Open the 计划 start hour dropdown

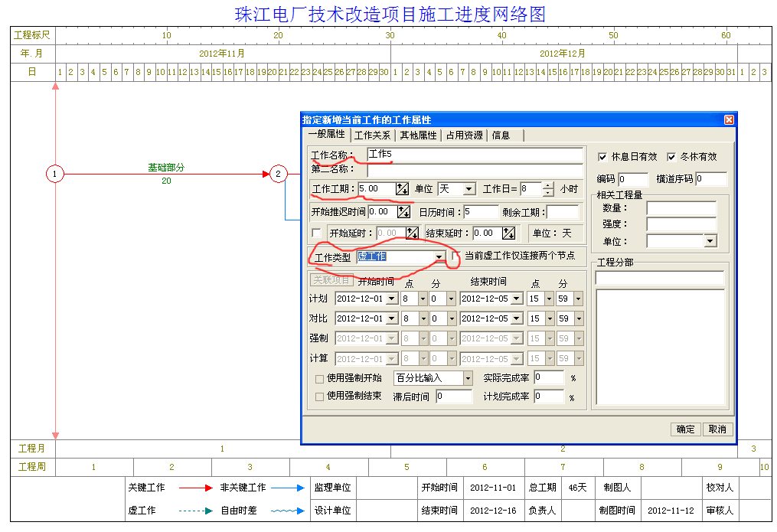(423, 299)
